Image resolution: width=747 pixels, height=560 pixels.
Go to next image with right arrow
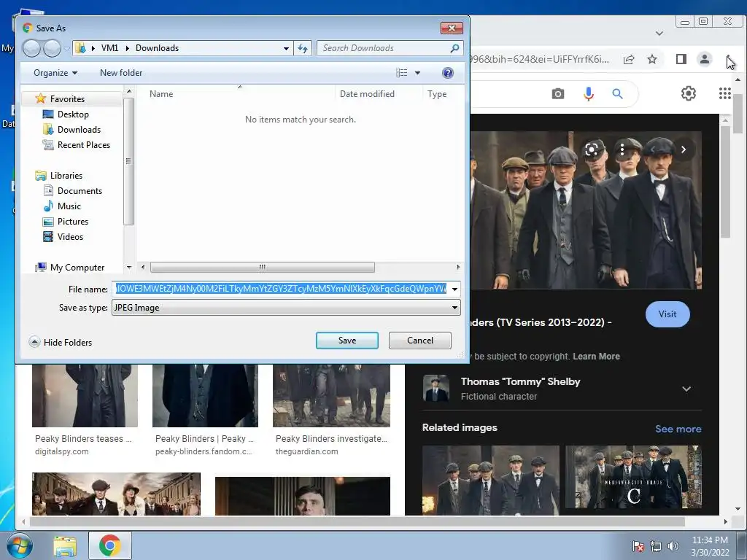684,149
